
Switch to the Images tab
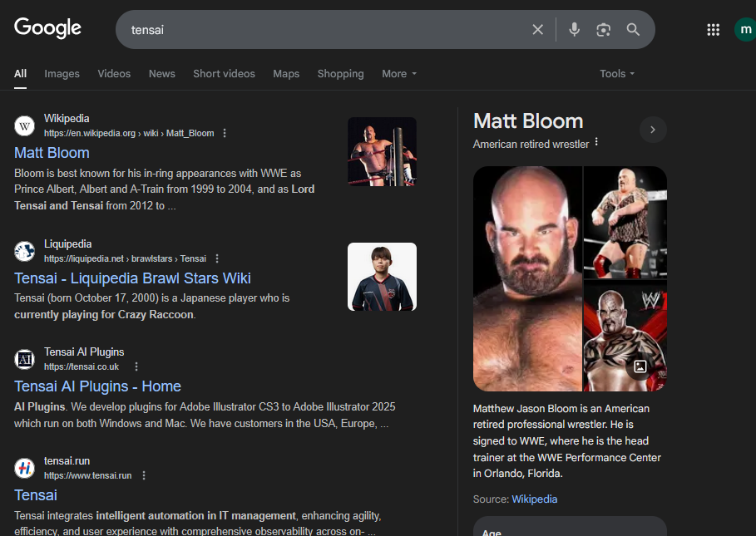[x=62, y=74]
